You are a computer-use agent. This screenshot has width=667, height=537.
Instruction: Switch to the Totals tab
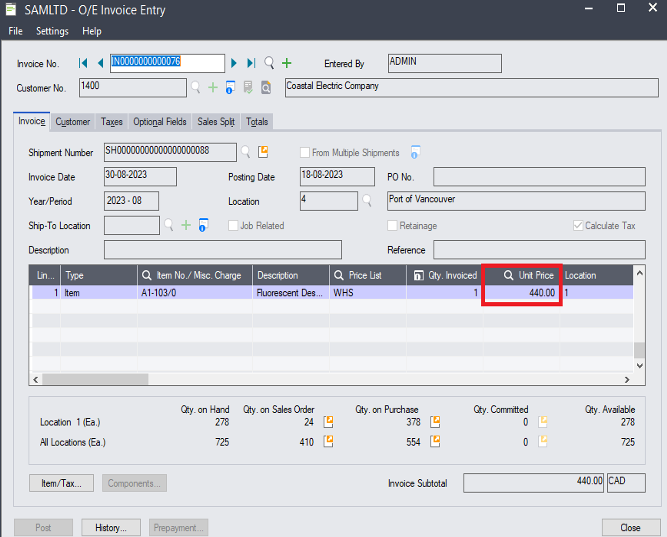257,122
